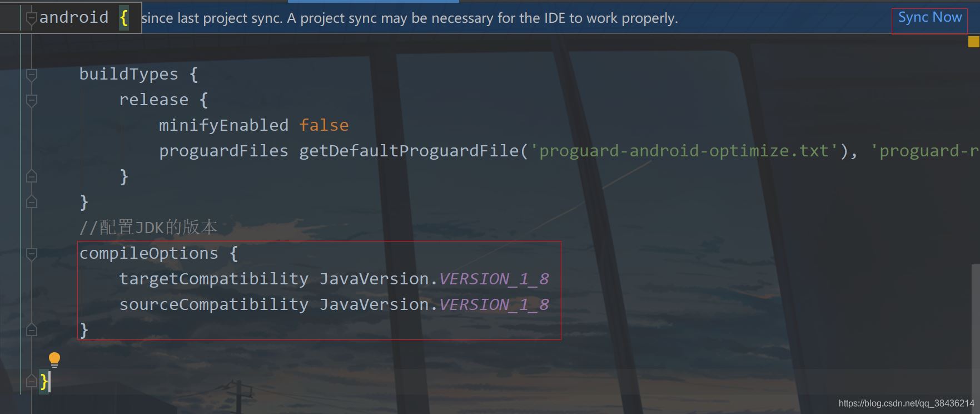The width and height of the screenshot is (980, 414).
Task: Click the compileOptions keyword
Action: (148, 253)
